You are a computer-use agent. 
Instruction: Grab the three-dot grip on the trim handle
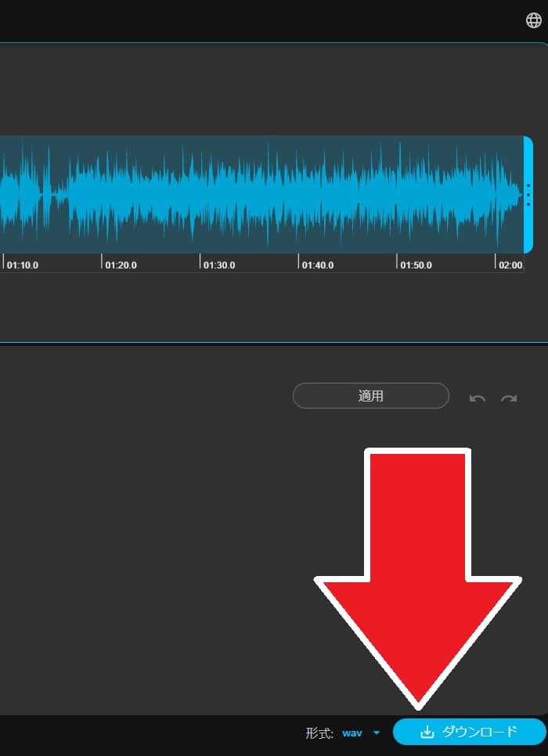click(528, 195)
